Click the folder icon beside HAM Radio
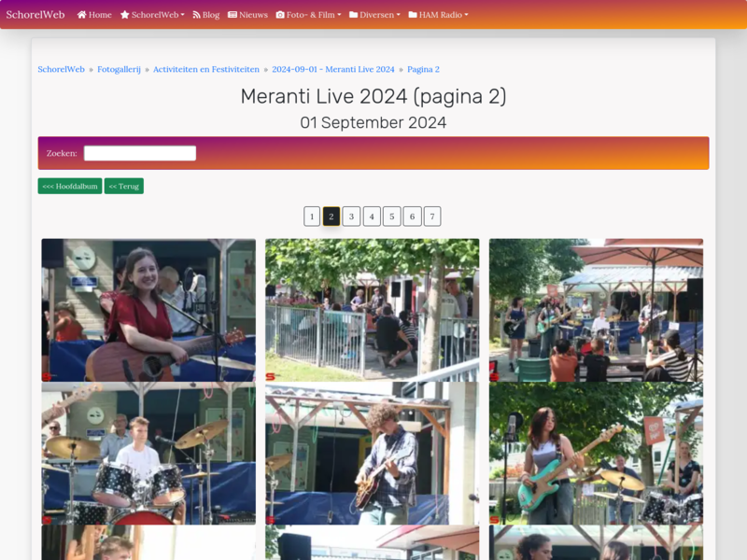The image size is (747, 560). coord(413,15)
